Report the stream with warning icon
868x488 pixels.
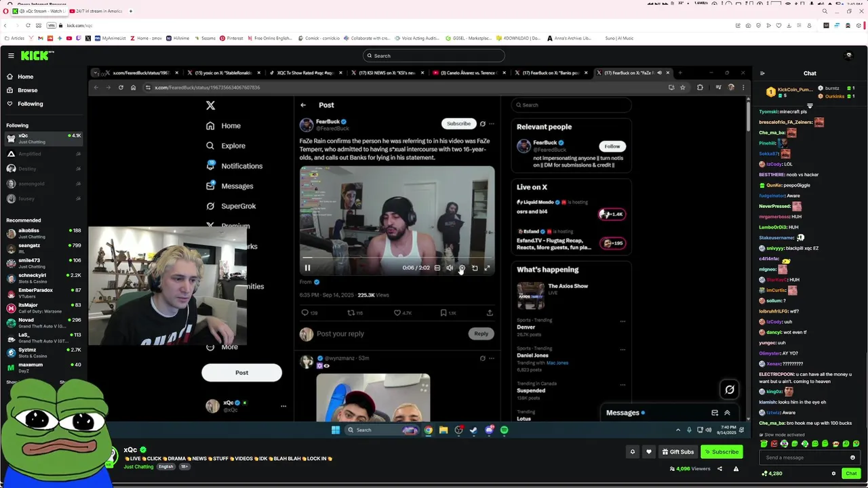point(736,468)
